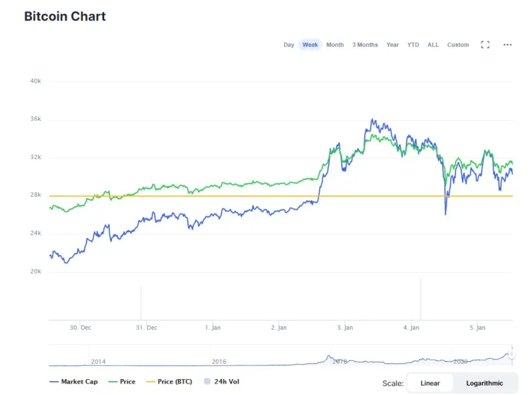Show the YTD range
The image size is (532, 395).
413,45
